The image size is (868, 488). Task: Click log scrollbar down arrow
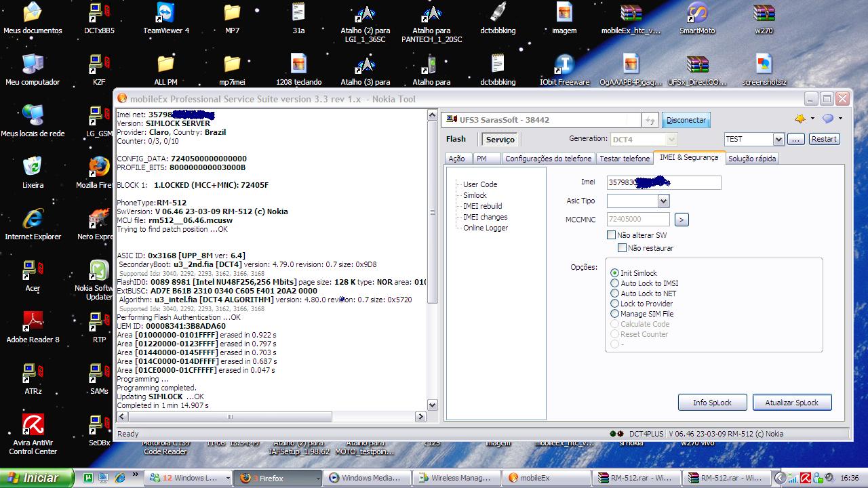click(433, 405)
